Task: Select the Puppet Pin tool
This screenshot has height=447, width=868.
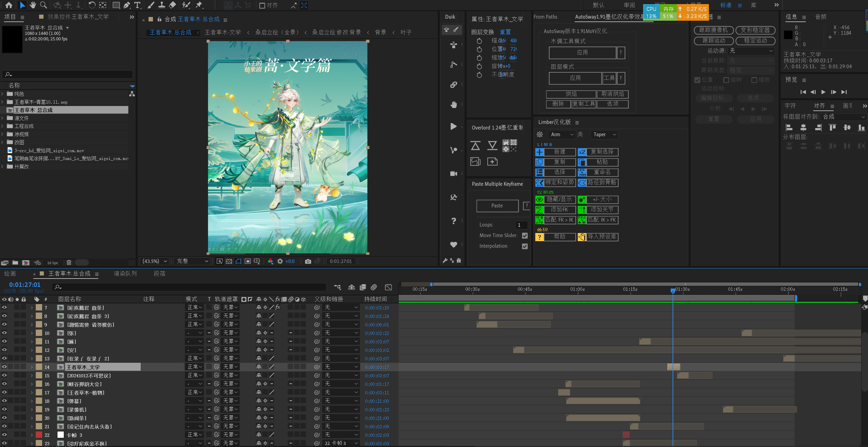Action: pyautogui.click(x=199, y=5)
